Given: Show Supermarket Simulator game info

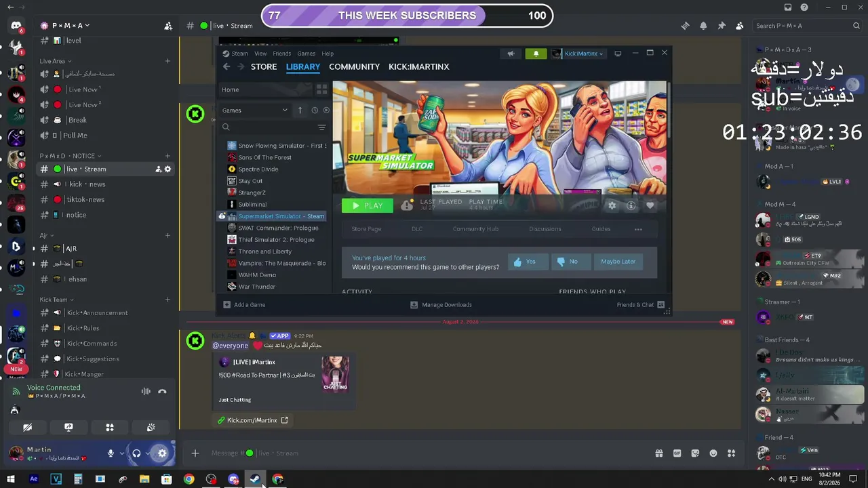Looking at the screenshot, I should [631, 205].
